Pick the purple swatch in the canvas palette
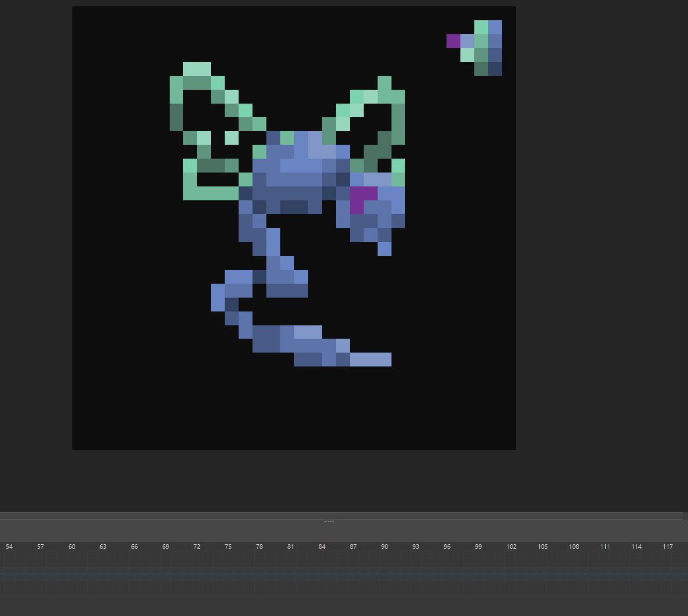 click(x=453, y=41)
